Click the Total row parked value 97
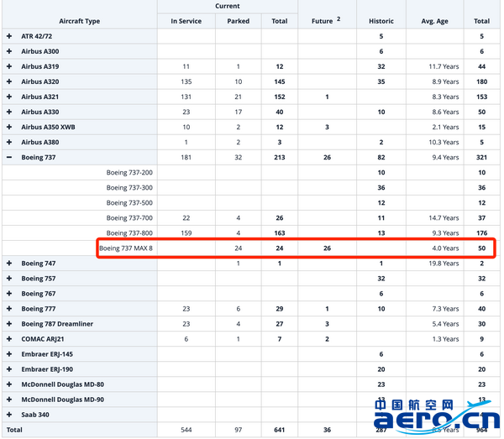 pyautogui.click(x=239, y=430)
